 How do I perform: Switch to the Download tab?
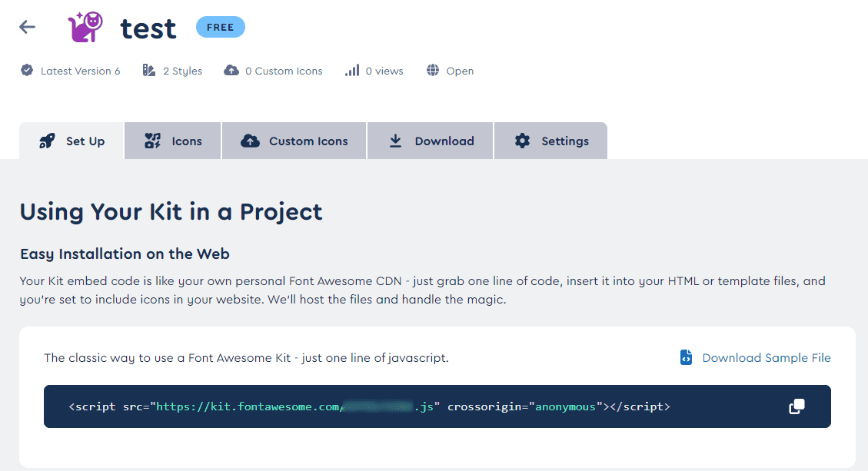point(430,141)
